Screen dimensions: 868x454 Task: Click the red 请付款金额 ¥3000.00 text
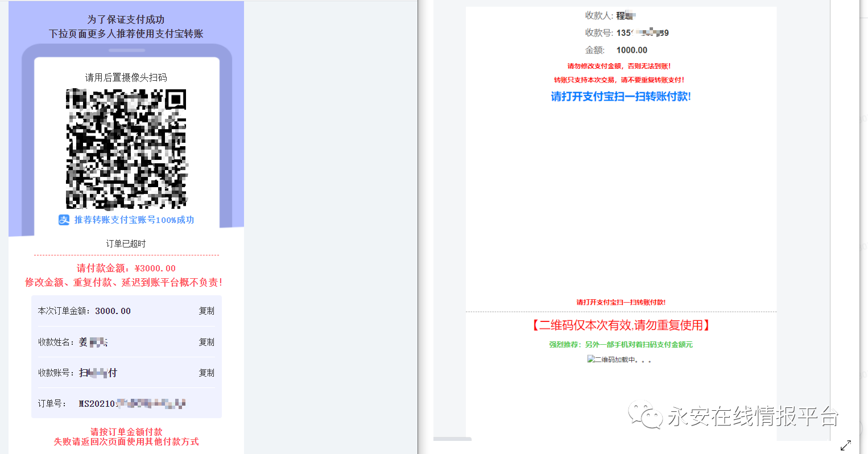tap(126, 269)
